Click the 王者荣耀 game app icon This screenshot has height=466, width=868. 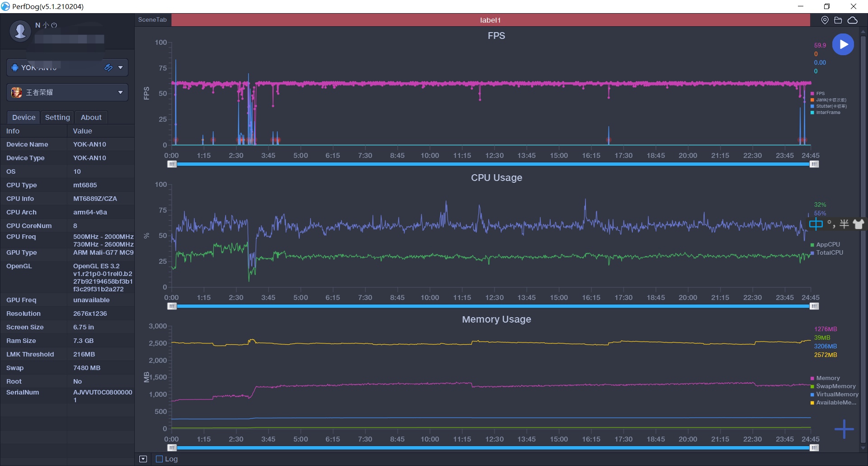tap(17, 92)
